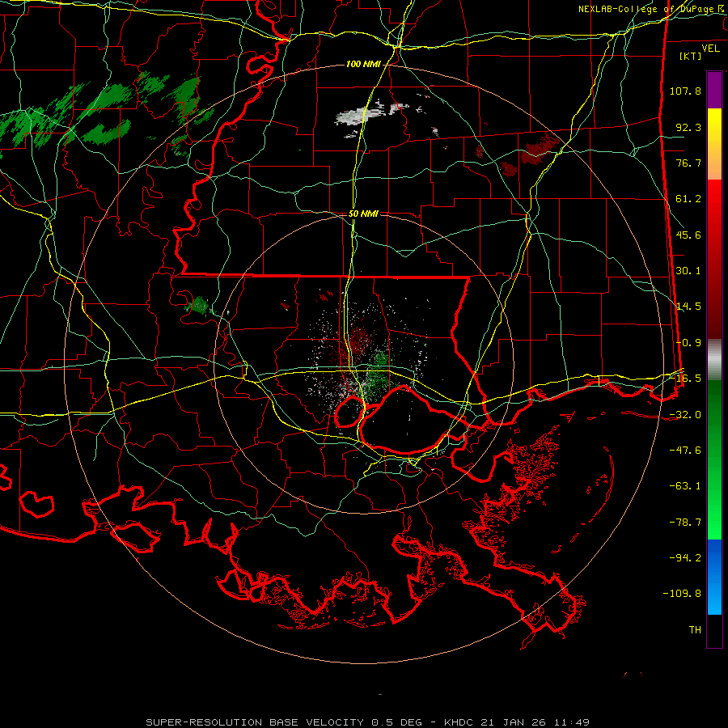Click the gray zero-velocity band of color bar

(x=714, y=360)
